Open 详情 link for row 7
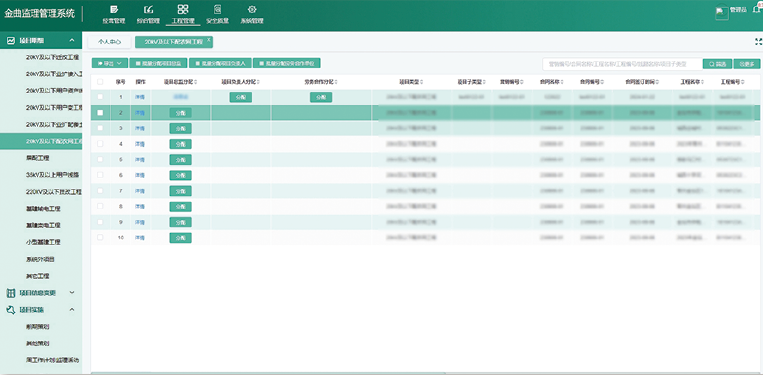 [140, 191]
